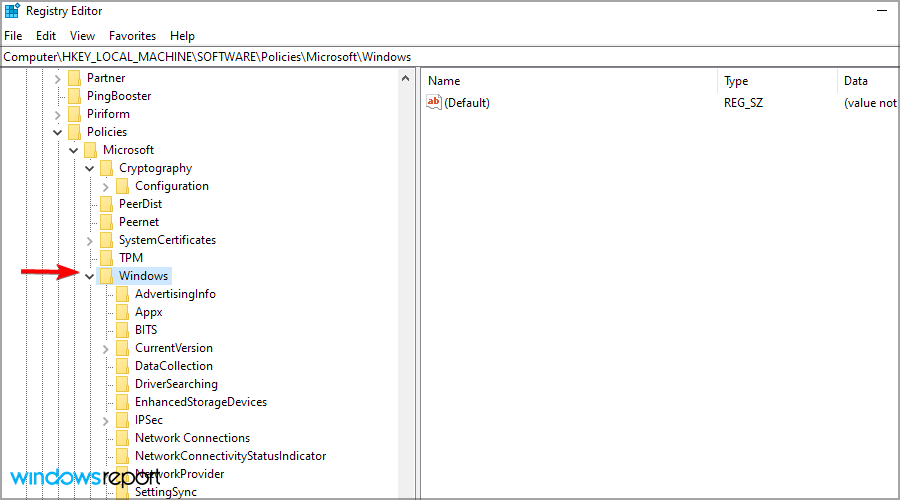Select the AdvertisingInfo key label
The width and height of the screenshot is (900, 500).
(175, 293)
